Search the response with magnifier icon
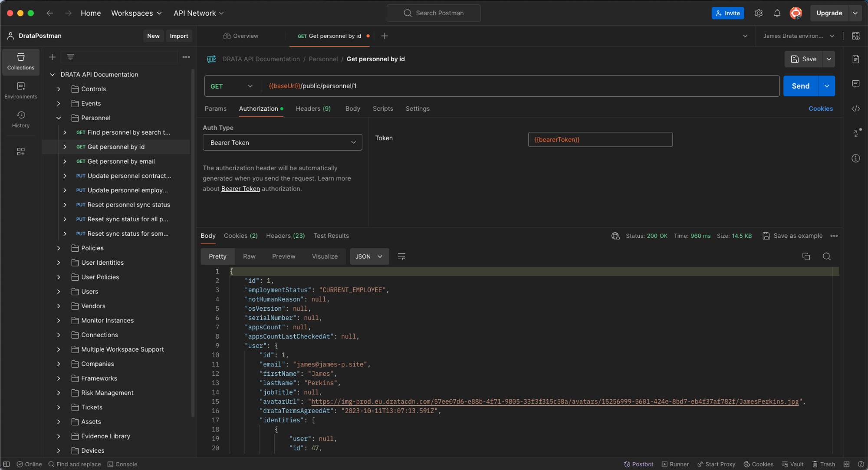Image resolution: width=868 pixels, height=470 pixels. click(x=826, y=256)
